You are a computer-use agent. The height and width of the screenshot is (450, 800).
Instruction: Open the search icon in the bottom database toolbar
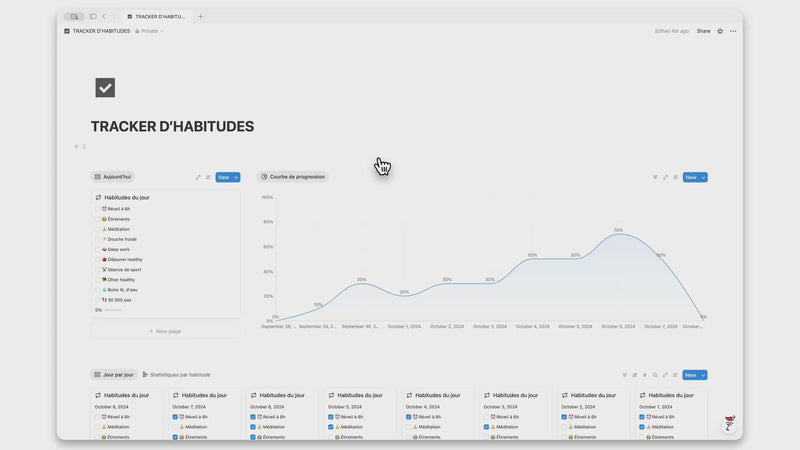[655, 375]
